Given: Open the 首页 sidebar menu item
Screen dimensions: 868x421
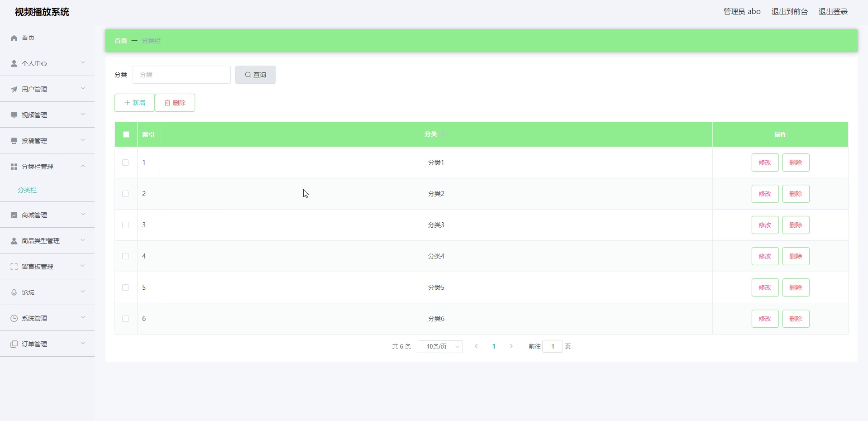Looking at the screenshot, I should (47, 38).
